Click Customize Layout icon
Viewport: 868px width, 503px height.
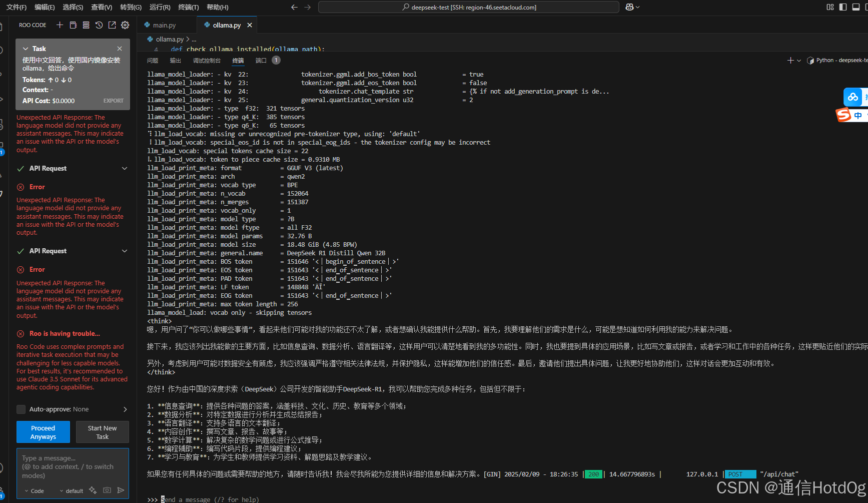tap(830, 7)
